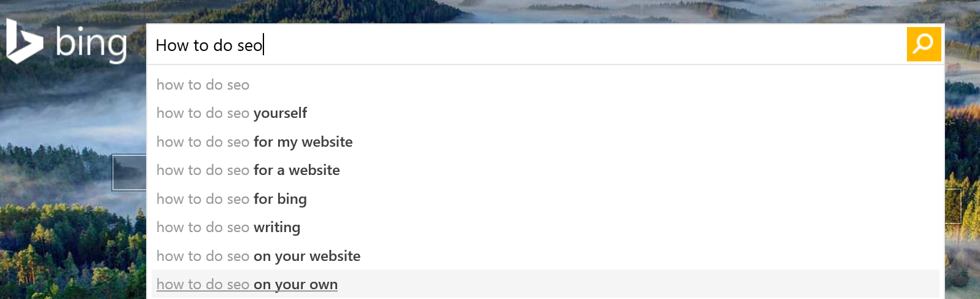Click the image hotspot square at right edge
This screenshot has width=980, height=299.
[954, 206]
